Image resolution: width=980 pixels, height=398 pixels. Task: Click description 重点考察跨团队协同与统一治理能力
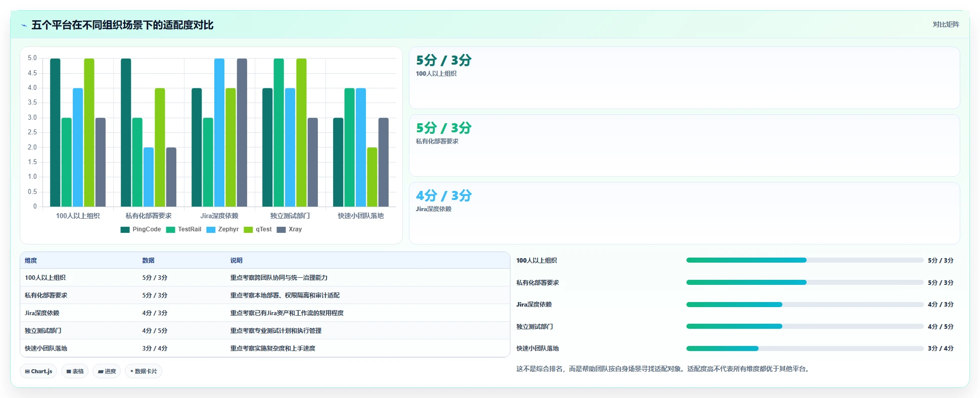click(278, 278)
